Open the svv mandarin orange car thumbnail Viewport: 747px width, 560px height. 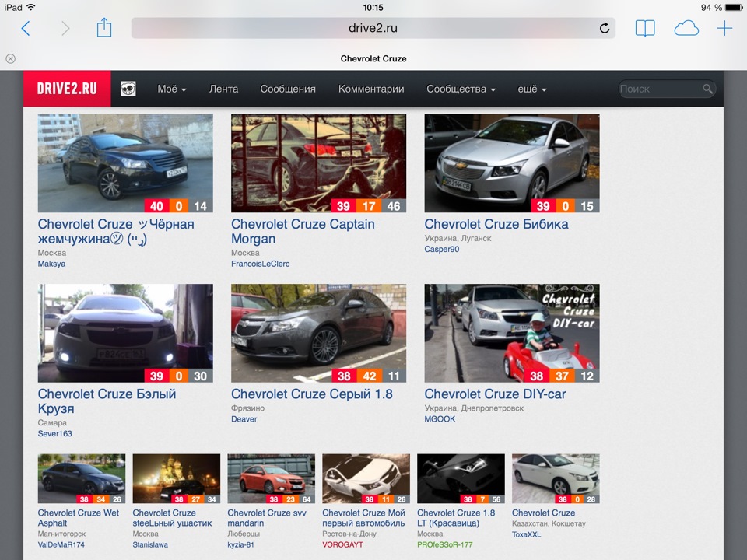click(271, 478)
